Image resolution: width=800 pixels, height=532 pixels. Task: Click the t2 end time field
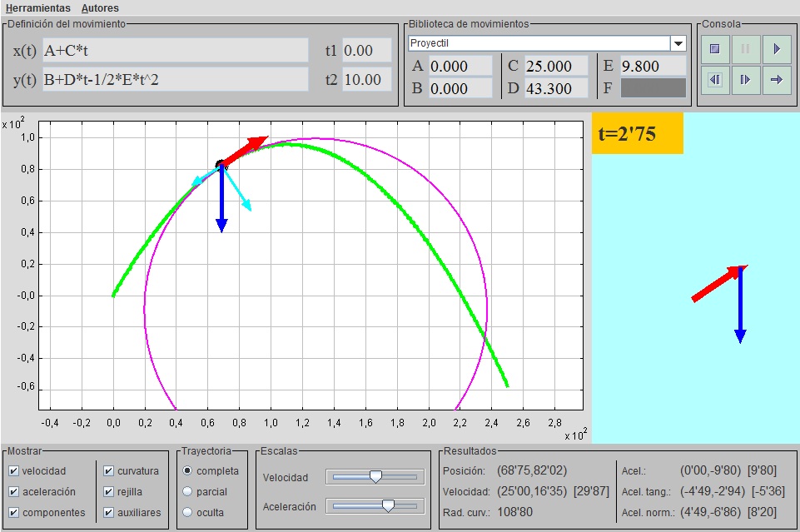coord(365,80)
